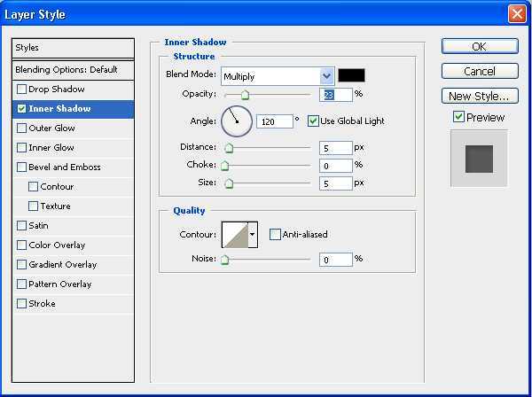Open the Blend Mode Multiply dropdown
The height and width of the screenshot is (397, 532).
(278, 76)
